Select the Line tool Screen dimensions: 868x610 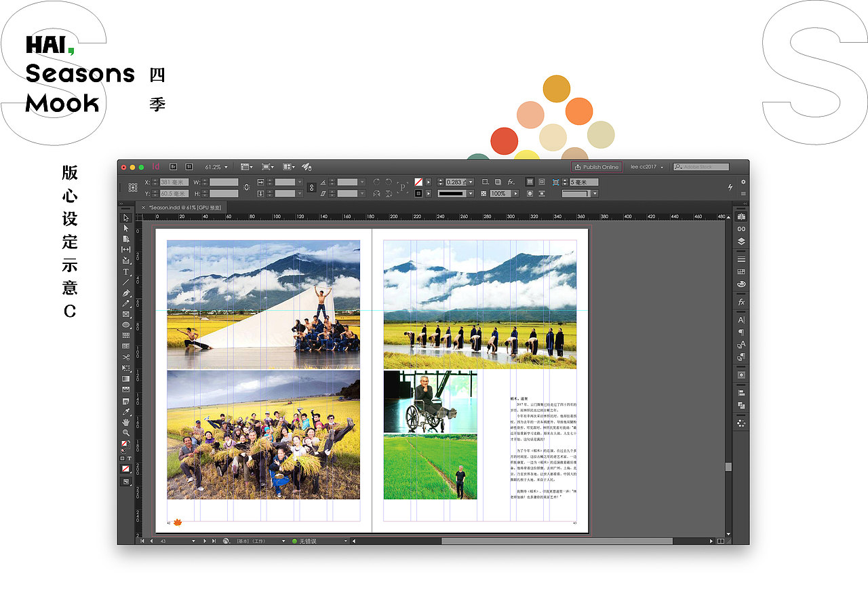click(126, 282)
